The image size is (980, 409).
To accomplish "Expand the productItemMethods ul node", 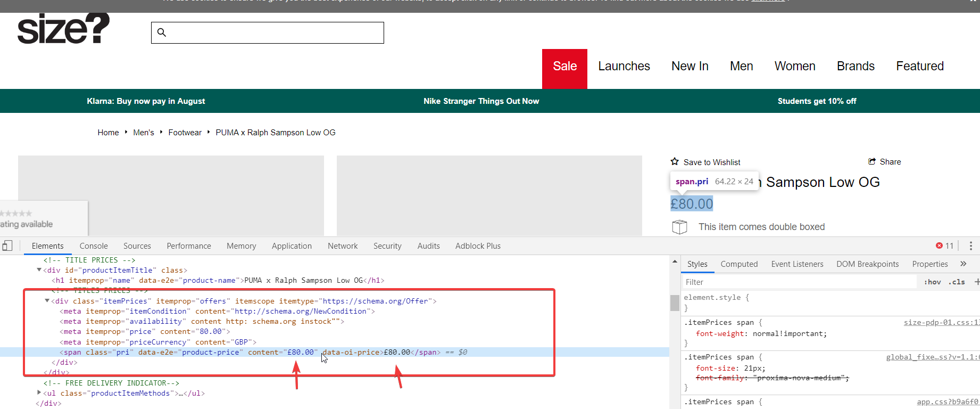I will pyautogui.click(x=39, y=393).
